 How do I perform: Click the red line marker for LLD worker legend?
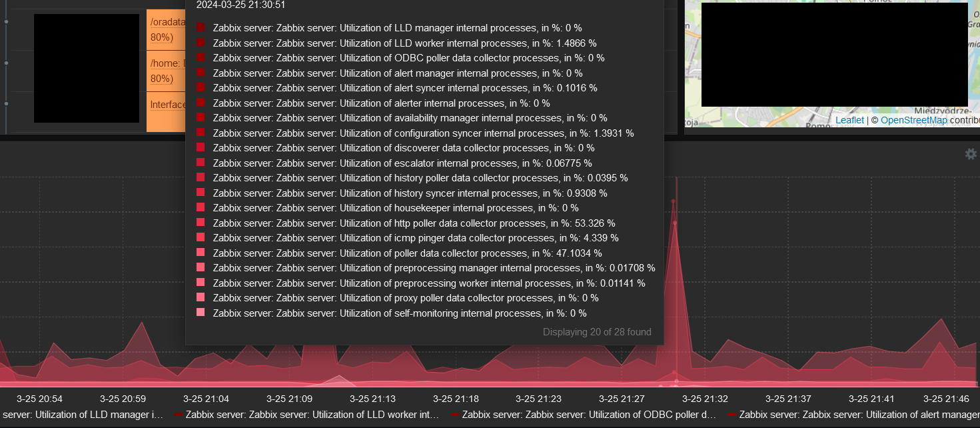pyautogui.click(x=179, y=414)
